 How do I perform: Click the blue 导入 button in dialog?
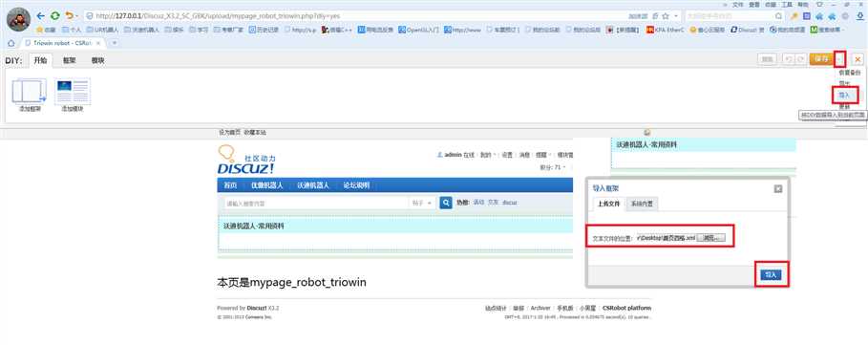(772, 274)
